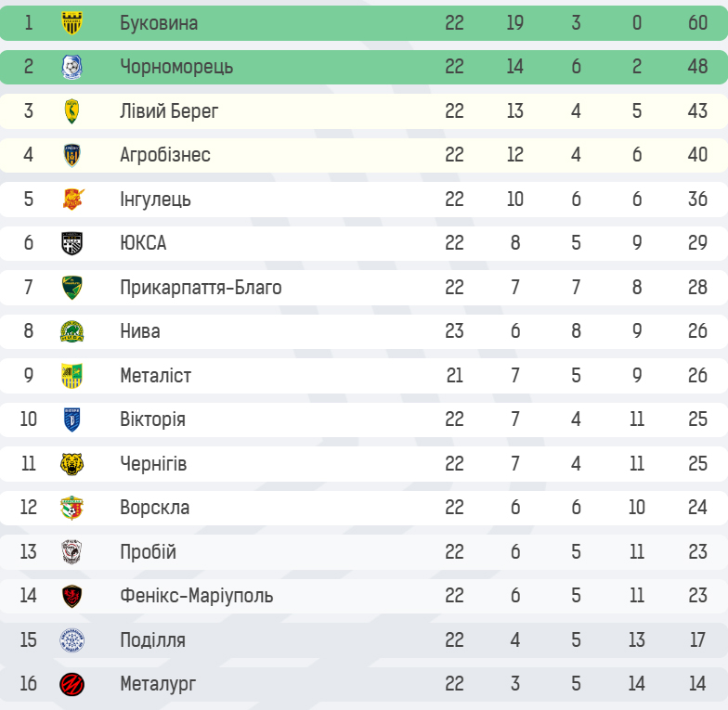
Task: Click Буковина's 60 points value
Action: [x=698, y=22]
